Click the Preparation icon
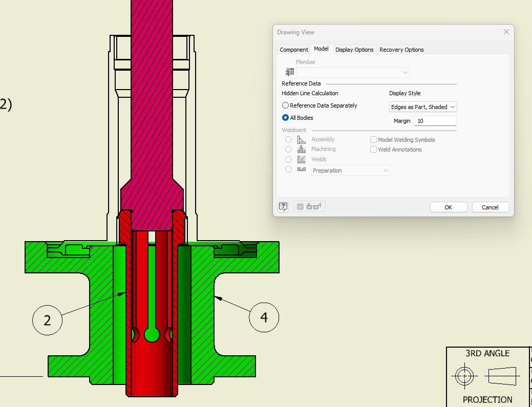The width and height of the screenshot is (532, 407). [x=301, y=169]
